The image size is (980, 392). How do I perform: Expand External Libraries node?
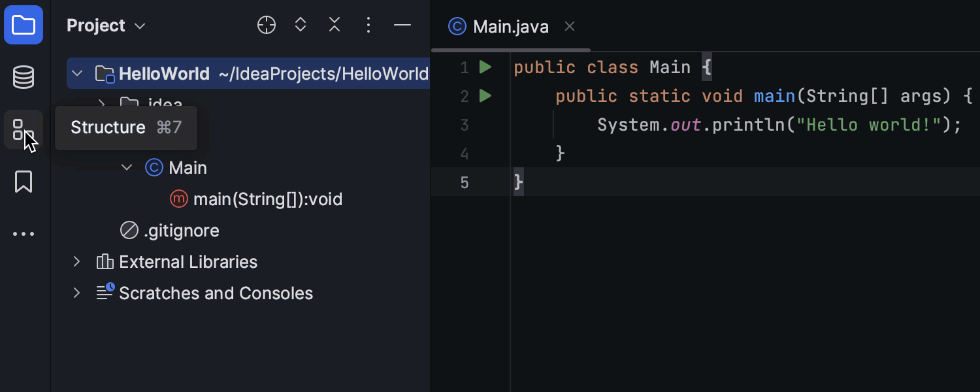tap(77, 262)
